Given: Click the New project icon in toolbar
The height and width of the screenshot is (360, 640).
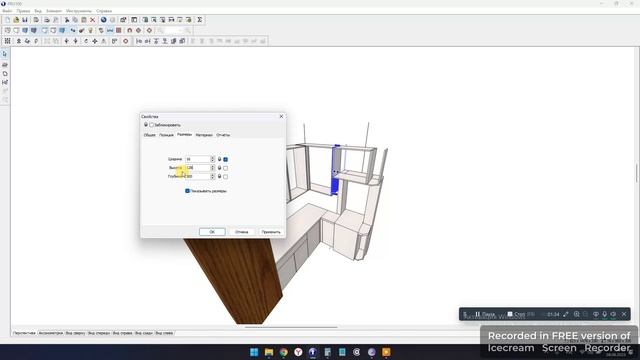Looking at the screenshot, I should pyautogui.click(x=8, y=20).
